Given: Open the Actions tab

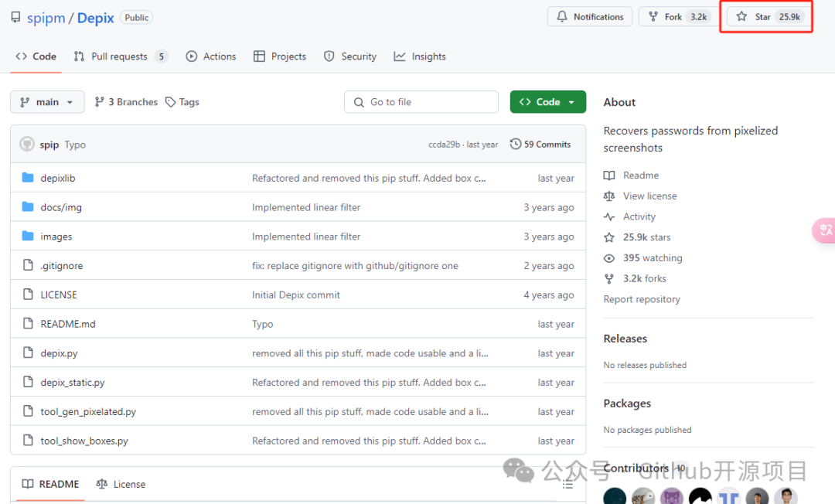Looking at the screenshot, I should (x=211, y=56).
